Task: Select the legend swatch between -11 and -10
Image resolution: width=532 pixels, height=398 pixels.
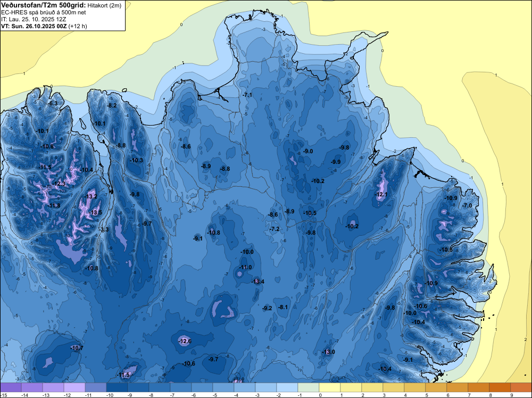Action: (96, 387)
